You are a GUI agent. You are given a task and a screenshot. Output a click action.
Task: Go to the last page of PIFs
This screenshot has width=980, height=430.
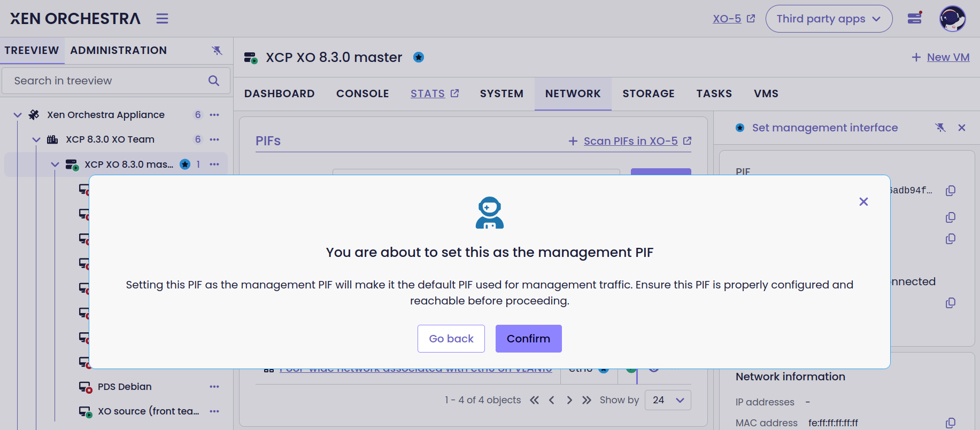pos(587,400)
